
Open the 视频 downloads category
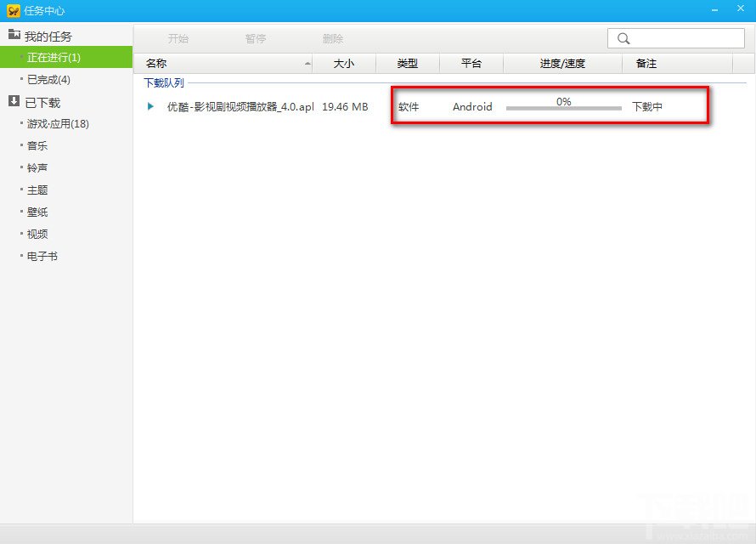tap(37, 235)
